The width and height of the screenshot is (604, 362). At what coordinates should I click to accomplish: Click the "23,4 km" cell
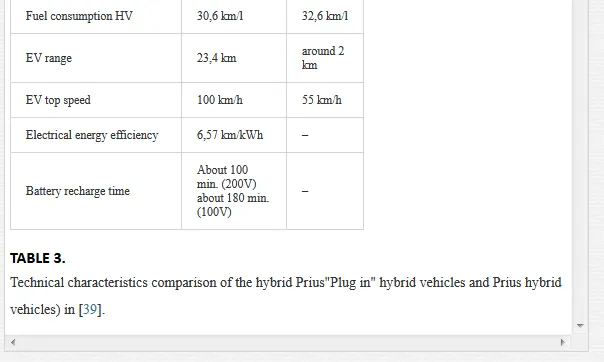click(234, 58)
